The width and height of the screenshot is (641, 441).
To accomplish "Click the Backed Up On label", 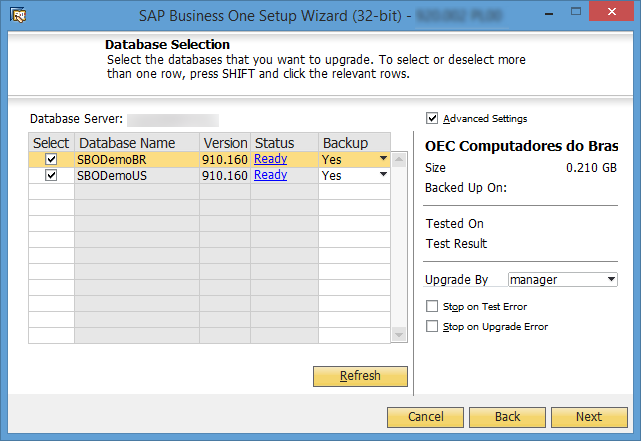I will (x=466, y=188).
